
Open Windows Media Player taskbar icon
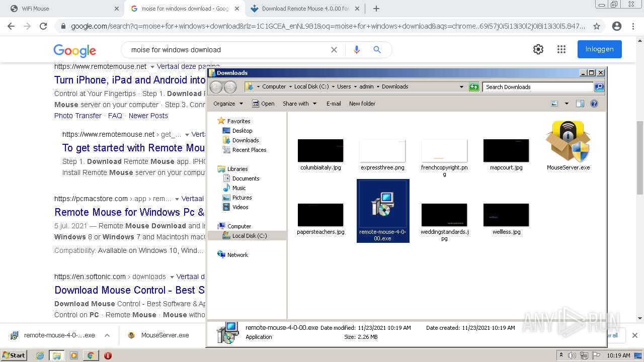pos(74,355)
